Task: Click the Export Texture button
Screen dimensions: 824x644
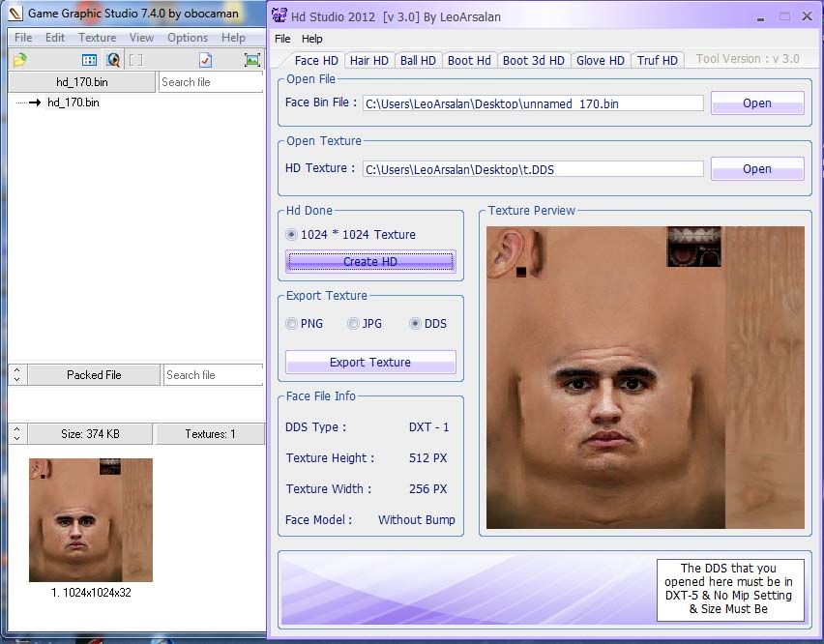Action: [x=370, y=363]
